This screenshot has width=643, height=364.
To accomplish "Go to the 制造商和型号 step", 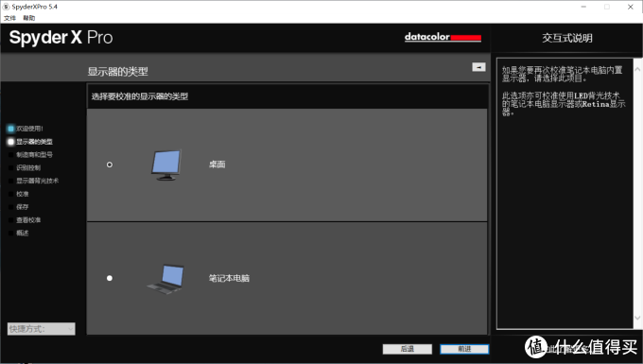I will pyautogui.click(x=34, y=154).
